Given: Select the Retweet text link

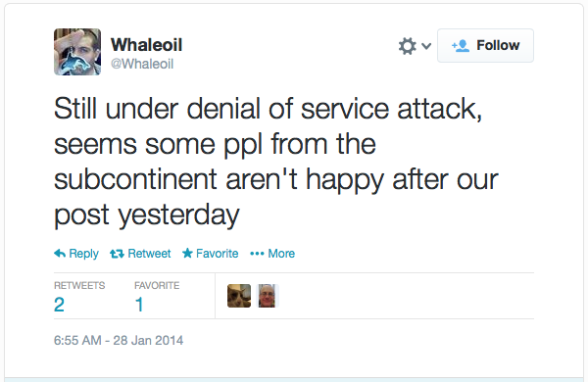Looking at the screenshot, I should click(x=149, y=254).
